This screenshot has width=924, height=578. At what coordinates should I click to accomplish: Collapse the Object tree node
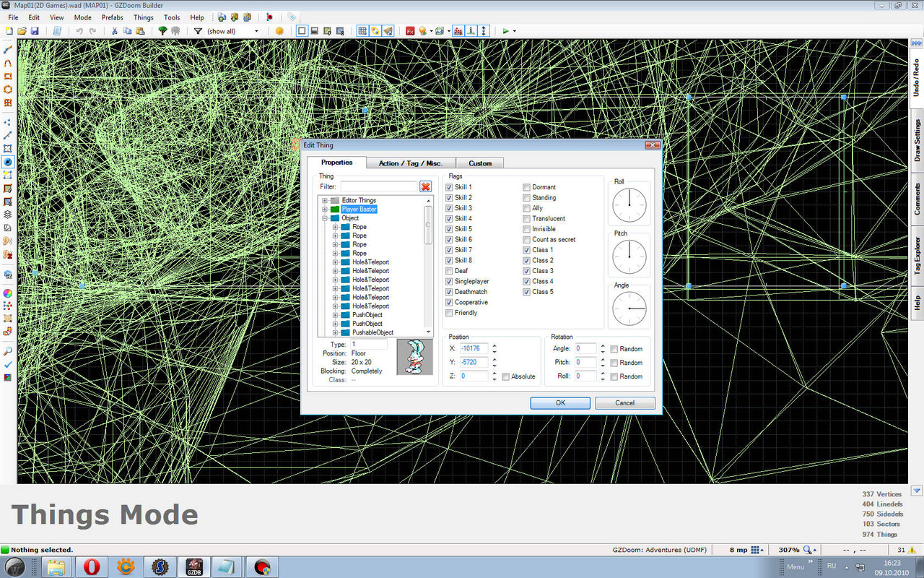[325, 218]
